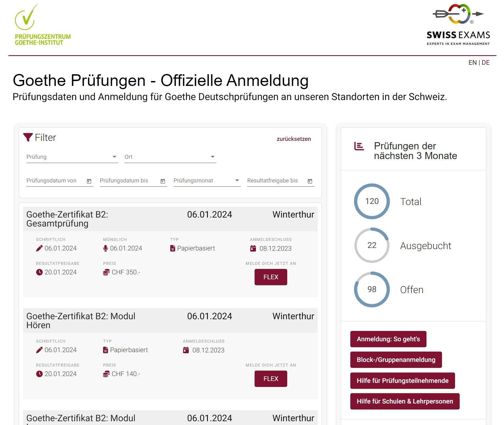Click coins icon next to CHF 140.-

[106, 374]
